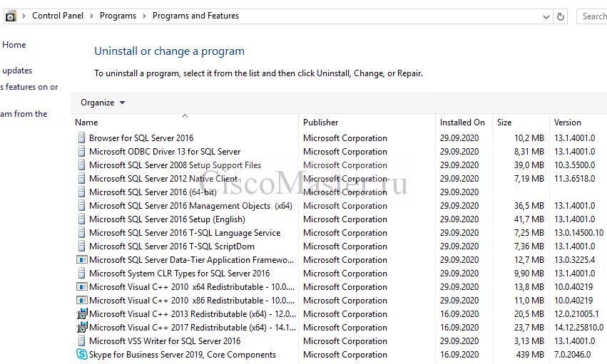The width and height of the screenshot is (607, 364).
Task: Click the Browser for SQL Server 2016 icon
Action: click(x=81, y=138)
